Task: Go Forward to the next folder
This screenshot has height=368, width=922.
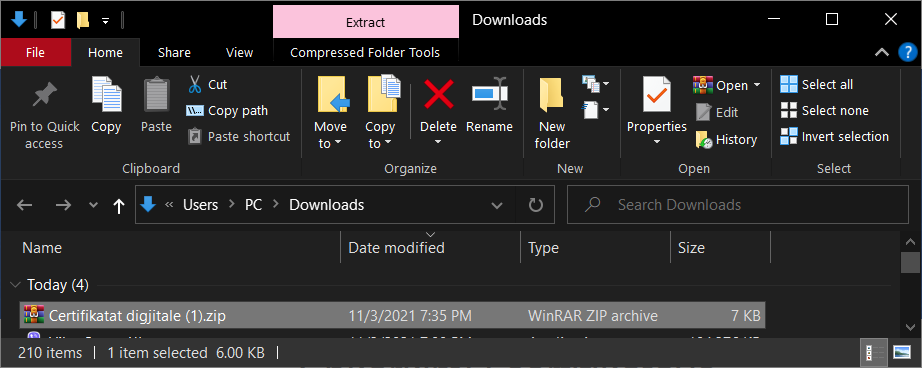Action: pos(62,205)
